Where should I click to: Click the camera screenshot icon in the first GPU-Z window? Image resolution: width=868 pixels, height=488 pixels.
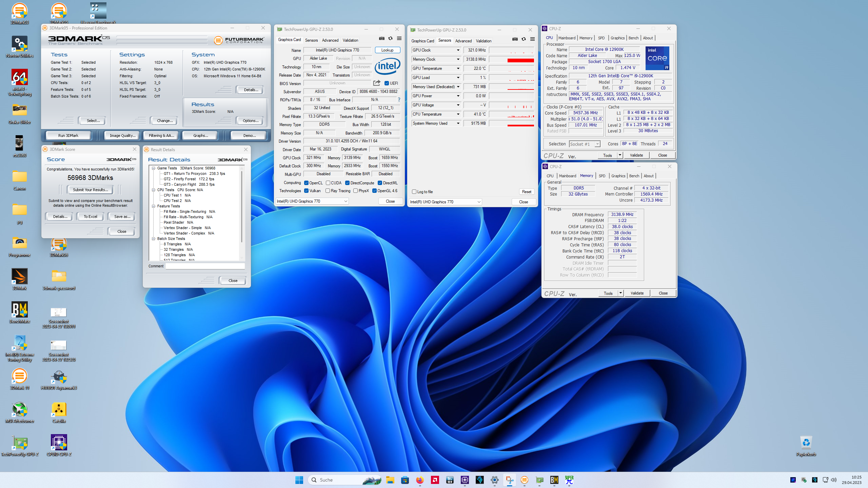(381, 39)
